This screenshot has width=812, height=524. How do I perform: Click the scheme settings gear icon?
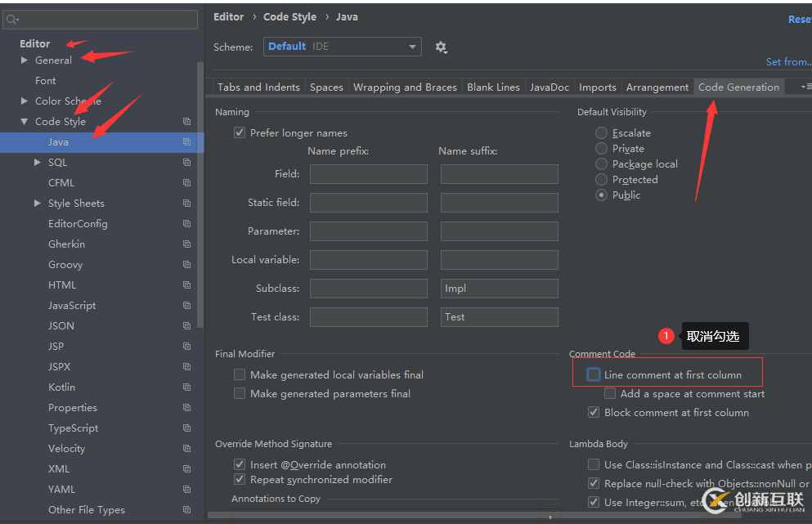441,47
